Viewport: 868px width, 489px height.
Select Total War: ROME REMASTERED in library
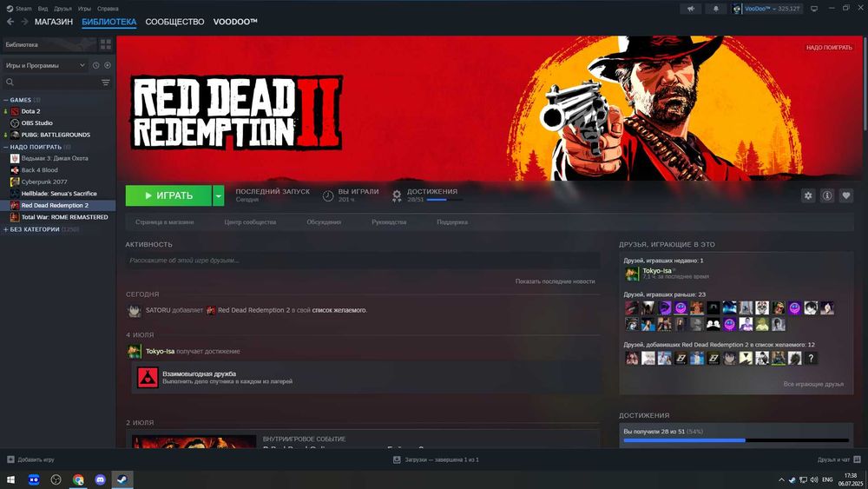click(x=64, y=217)
